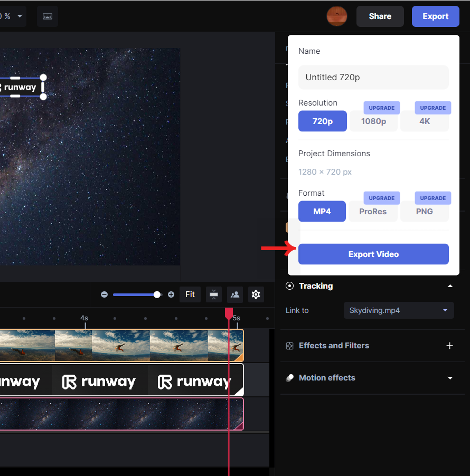Choose ProRes format
The image size is (470, 476).
tap(373, 211)
